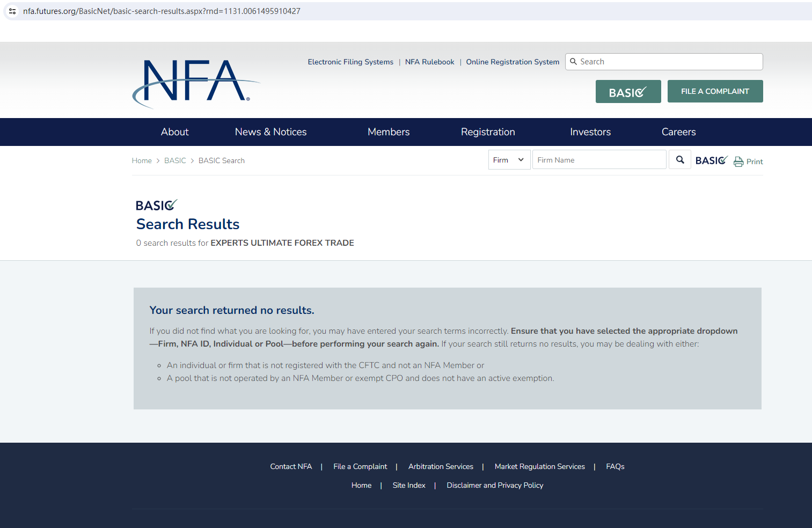Open the Investors menu
The image size is (812, 528).
(x=590, y=132)
